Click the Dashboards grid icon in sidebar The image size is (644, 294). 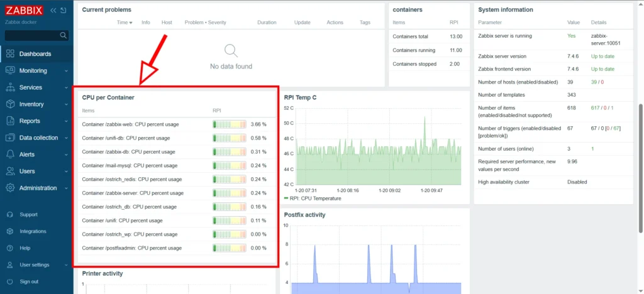10,54
